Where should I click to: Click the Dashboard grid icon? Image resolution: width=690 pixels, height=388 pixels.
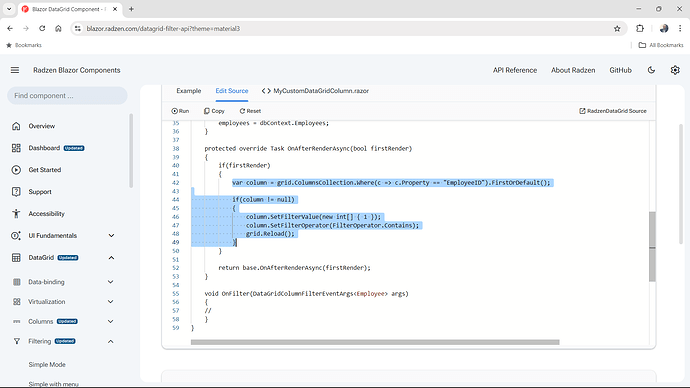tap(16, 148)
